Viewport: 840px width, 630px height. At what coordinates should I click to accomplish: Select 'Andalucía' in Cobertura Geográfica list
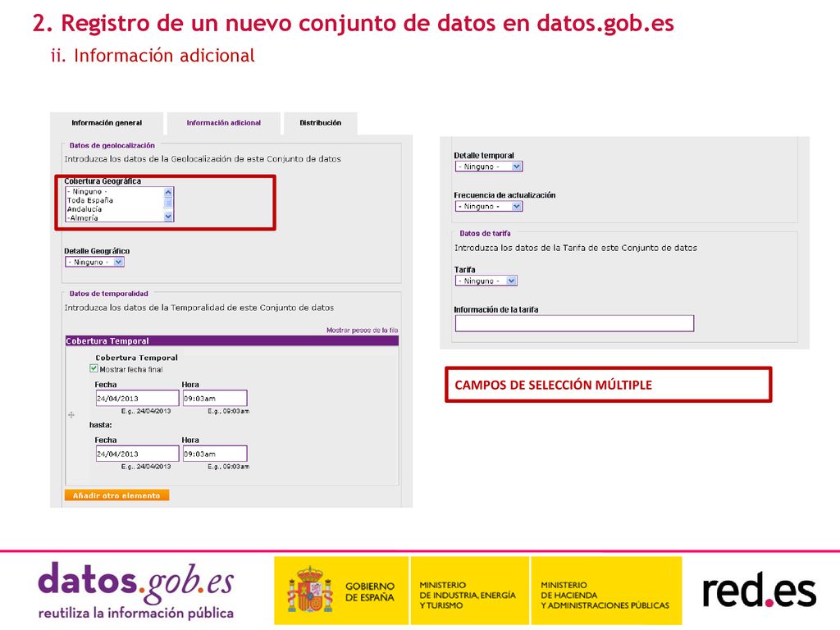(84, 209)
